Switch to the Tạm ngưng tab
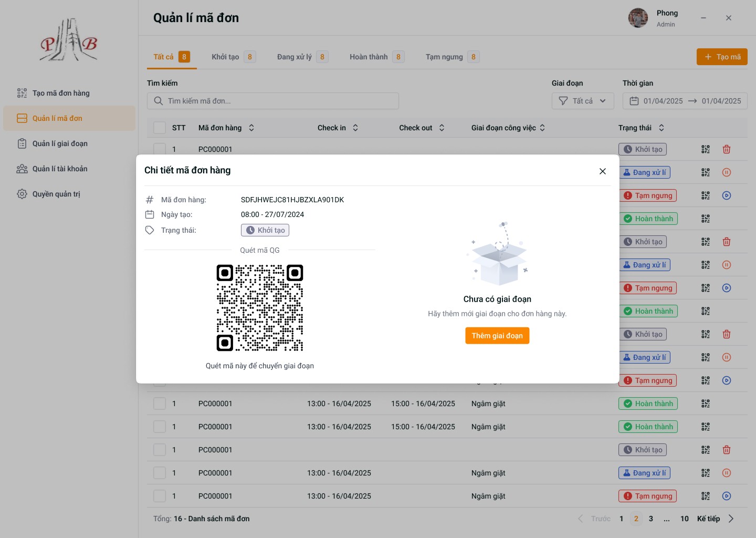This screenshot has width=756, height=538. 452,57
